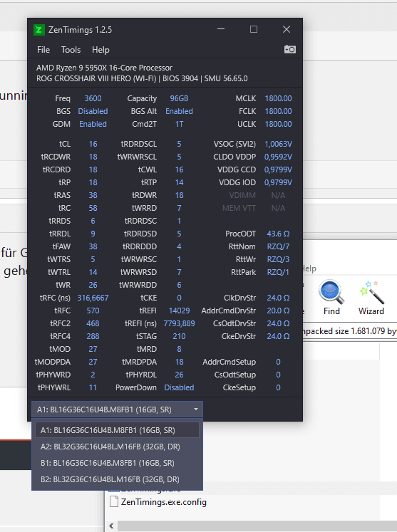
Task: Click the CsOdtDrvStr value 24.0 Ω
Action: pos(278,323)
